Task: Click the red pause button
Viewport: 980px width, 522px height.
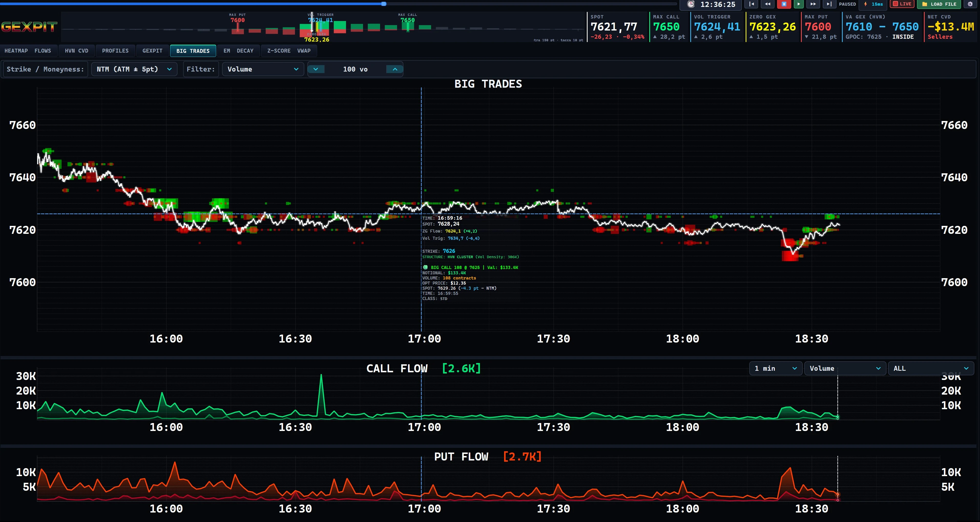Action: tap(784, 4)
